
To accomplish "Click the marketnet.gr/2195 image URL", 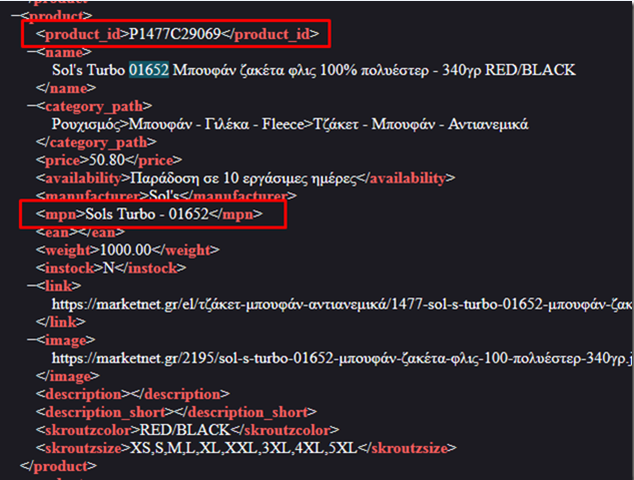I will pyautogui.click(x=342, y=357).
